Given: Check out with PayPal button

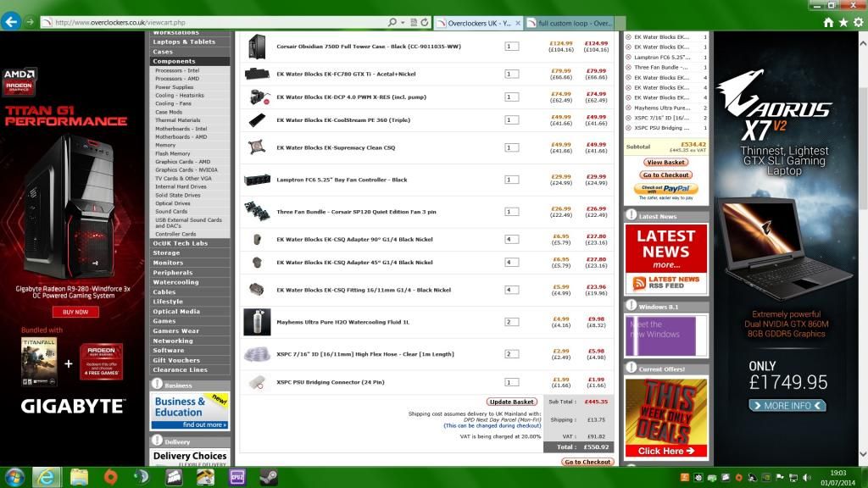Looking at the screenshot, I should coord(665,189).
